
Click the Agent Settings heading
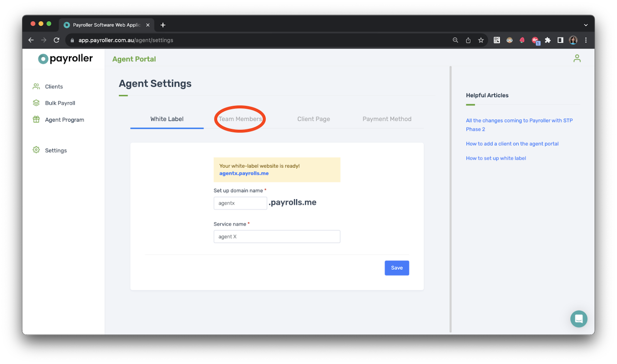click(155, 84)
